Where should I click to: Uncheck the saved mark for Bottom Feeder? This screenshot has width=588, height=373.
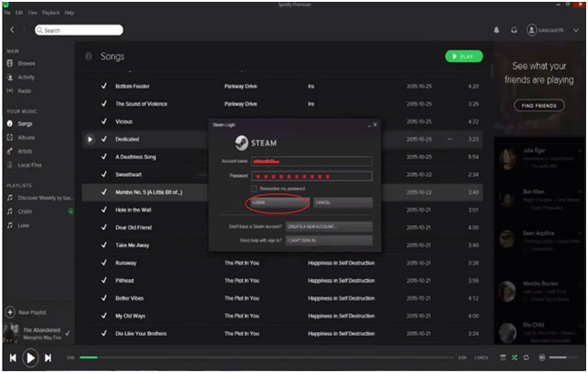(103, 87)
